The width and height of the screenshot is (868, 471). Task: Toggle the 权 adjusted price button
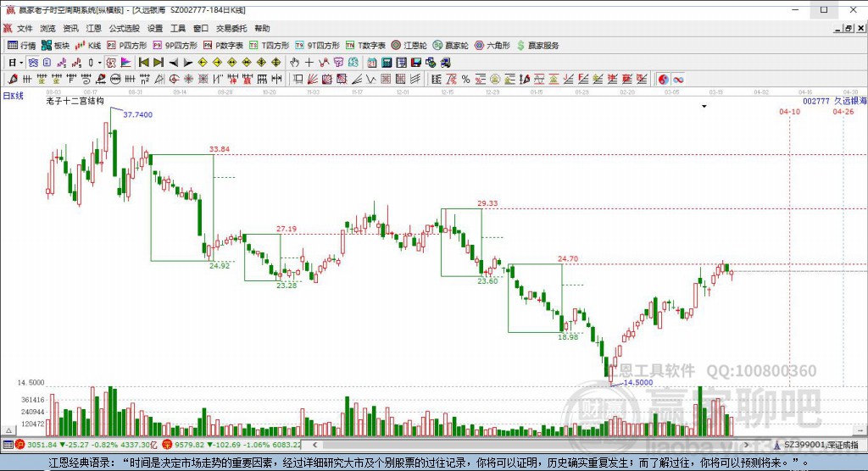[111, 63]
